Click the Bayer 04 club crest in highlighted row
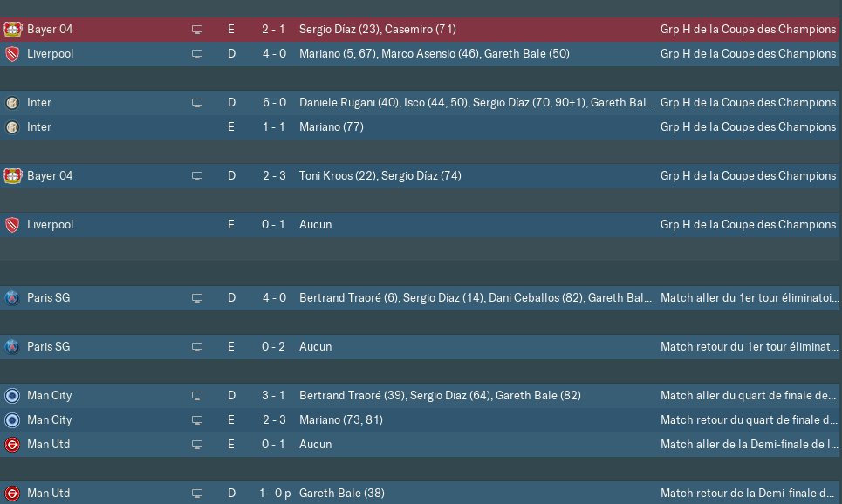Viewport: 842px width, 504px height. tap(12, 30)
